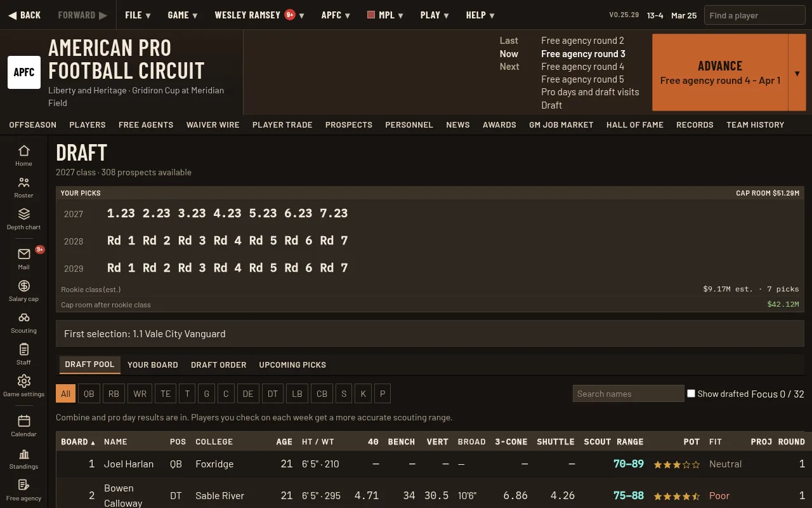Open Joel Harlan prospect link
Viewport: 812px width, 508px height.
click(129, 464)
